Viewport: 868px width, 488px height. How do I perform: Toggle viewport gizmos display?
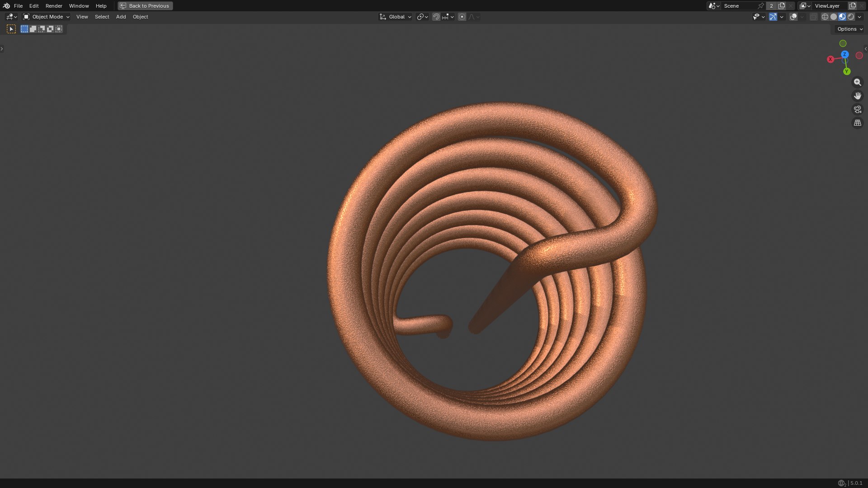(x=773, y=17)
